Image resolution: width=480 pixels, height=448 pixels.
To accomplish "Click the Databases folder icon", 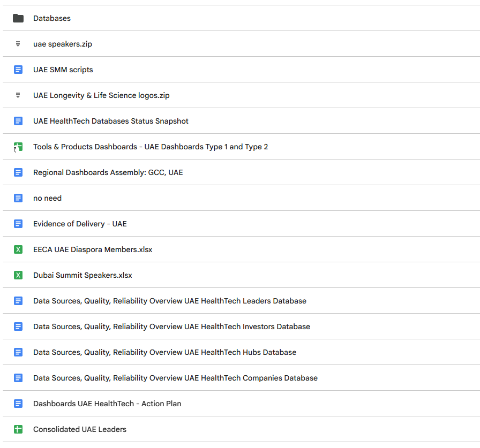I will pos(18,18).
